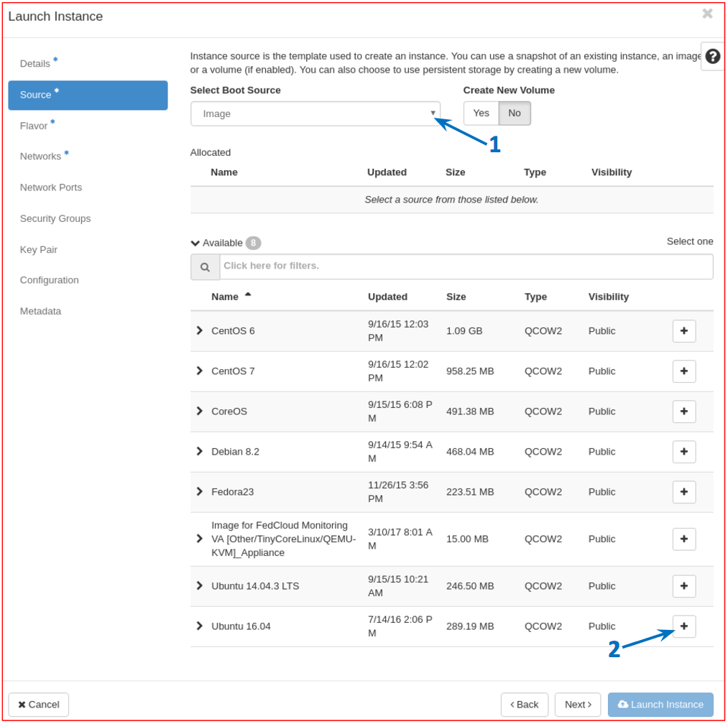The height and width of the screenshot is (724, 728).
Task: Open the Select Boot Source dropdown
Action: pyautogui.click(x=315, y=113)
